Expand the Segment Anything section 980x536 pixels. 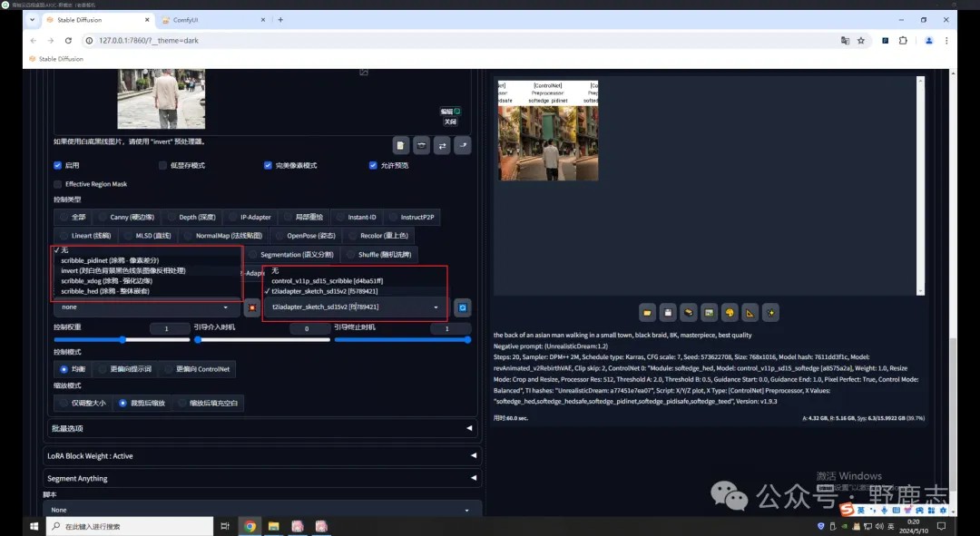(261, 479)
